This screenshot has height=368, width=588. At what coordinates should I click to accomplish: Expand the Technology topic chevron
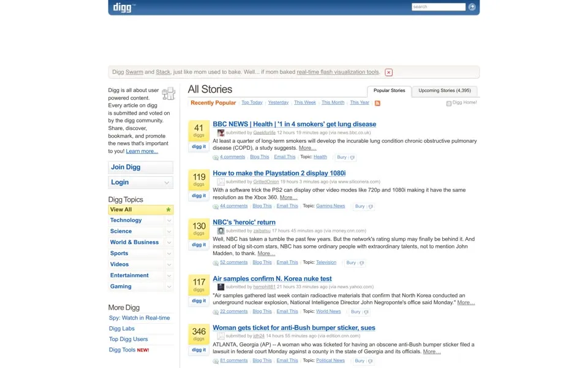pos(169,220)
